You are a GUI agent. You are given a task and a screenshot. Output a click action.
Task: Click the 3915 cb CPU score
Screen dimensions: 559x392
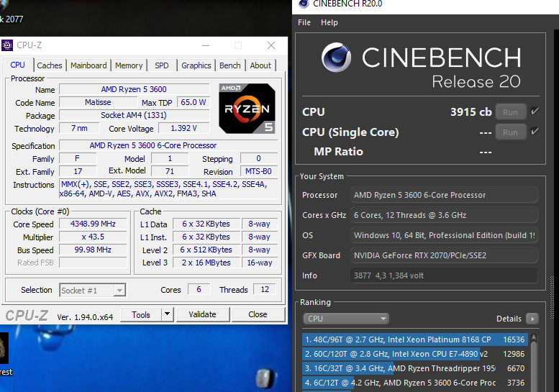point(471,112)
